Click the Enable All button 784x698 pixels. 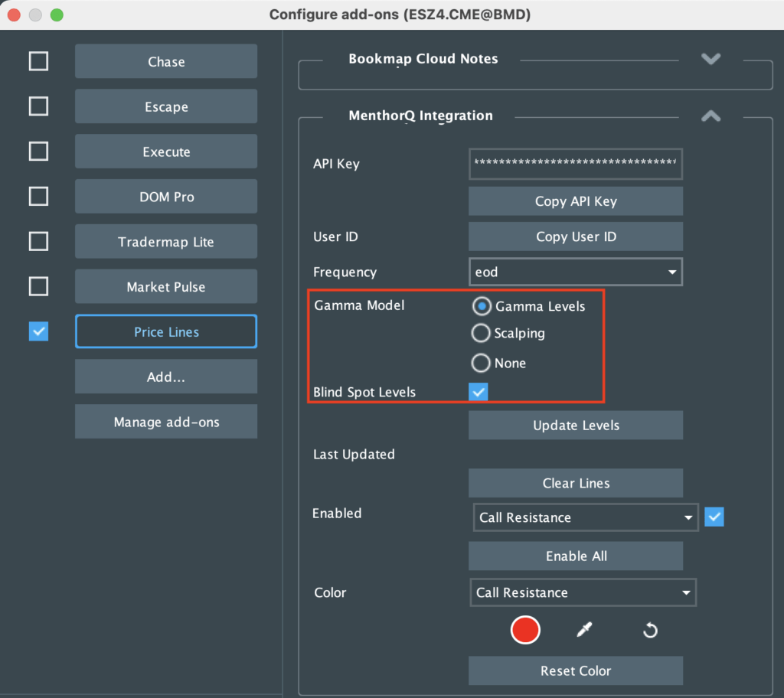click(x=576, y=556)
